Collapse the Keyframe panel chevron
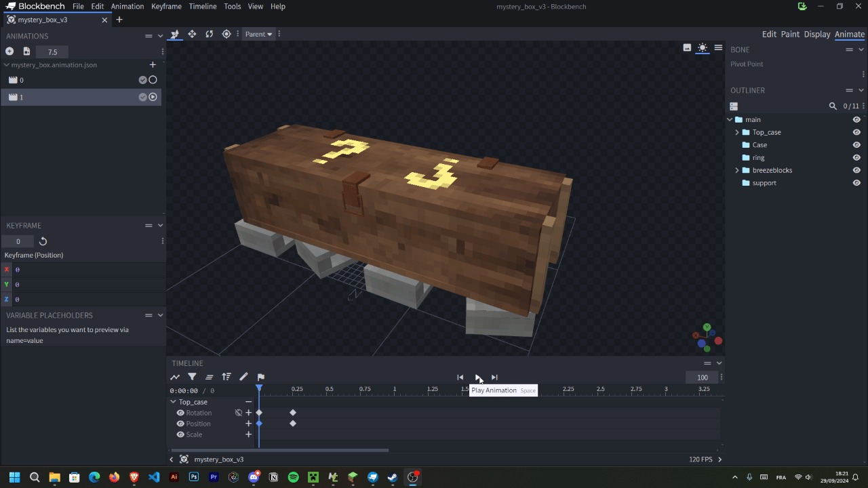Screen dimensions: 868x488 (x=161, y=225)
